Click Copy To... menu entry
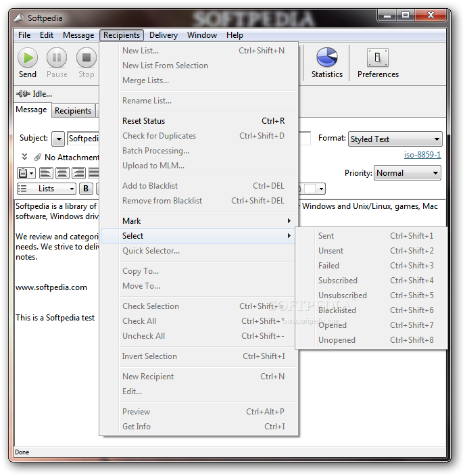 pos(198,271)
